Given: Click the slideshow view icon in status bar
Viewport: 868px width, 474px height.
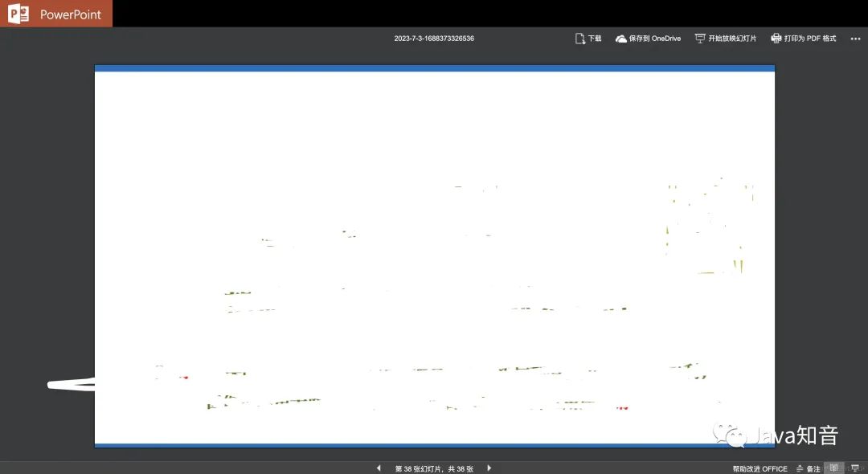Looking at the screenshot, I should pyautogui.click(x=855, y=468).
